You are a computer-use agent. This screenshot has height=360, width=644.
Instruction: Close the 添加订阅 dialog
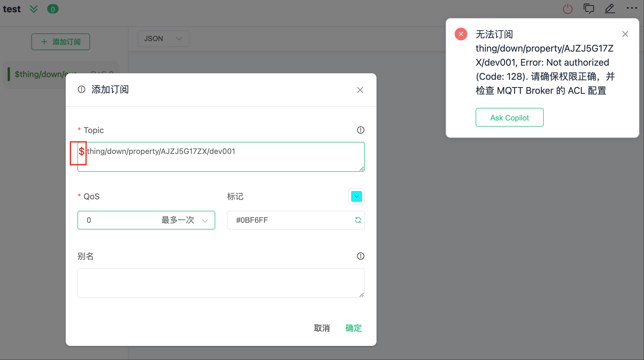pos(360,90)
